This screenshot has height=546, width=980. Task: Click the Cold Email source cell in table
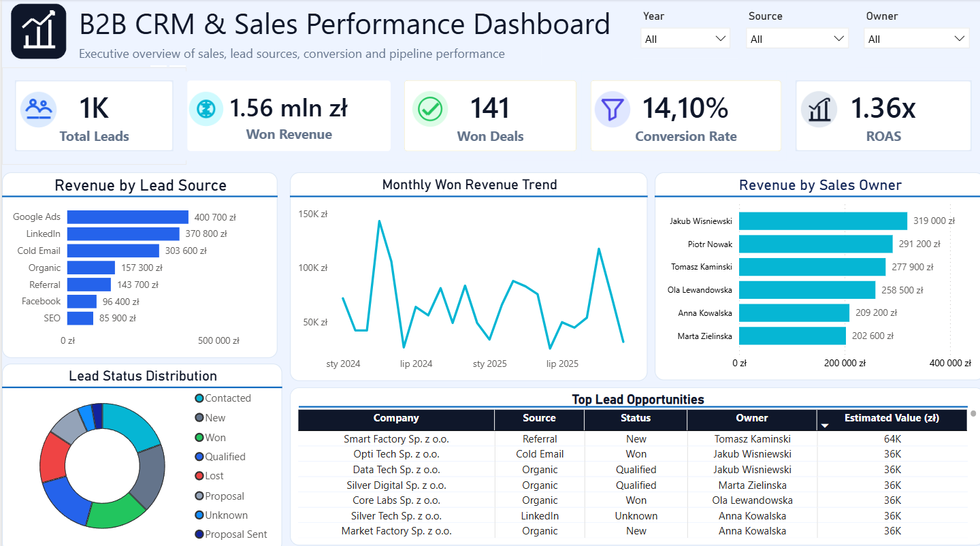(x=540, y=454)
